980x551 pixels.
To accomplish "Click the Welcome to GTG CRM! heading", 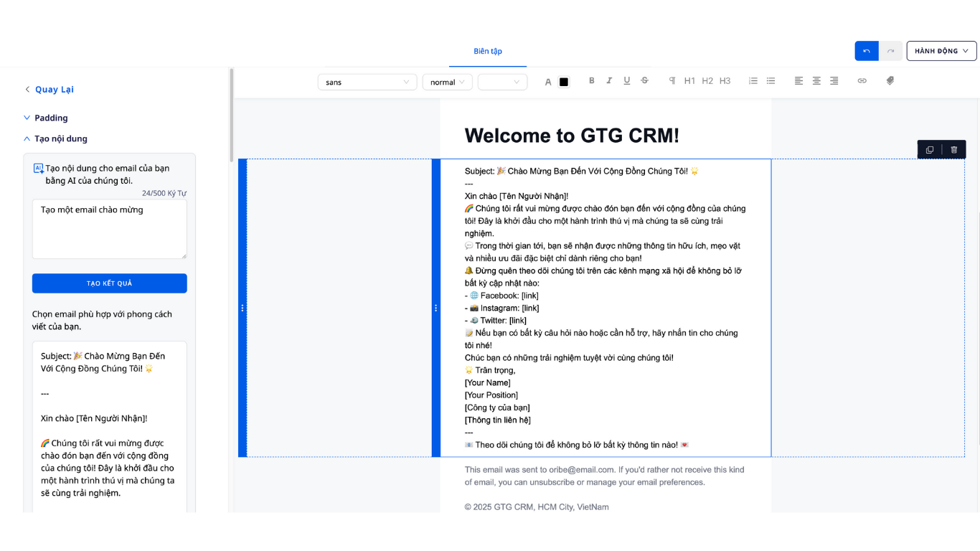I will (x=572, y=136).
